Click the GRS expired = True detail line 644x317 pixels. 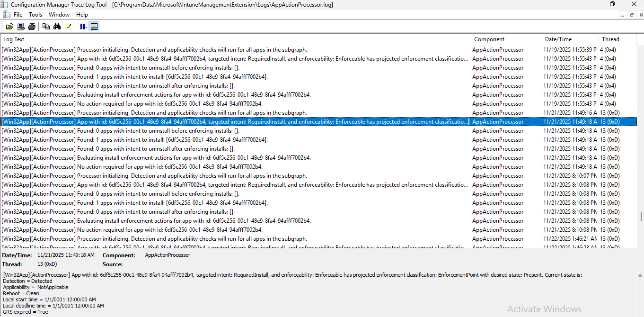(26, 312)
